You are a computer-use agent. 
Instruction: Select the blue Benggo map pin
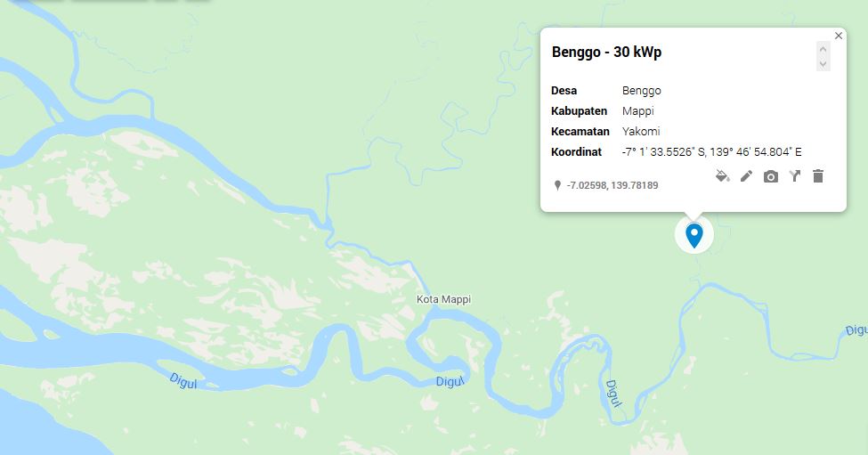tap(694, 235)
